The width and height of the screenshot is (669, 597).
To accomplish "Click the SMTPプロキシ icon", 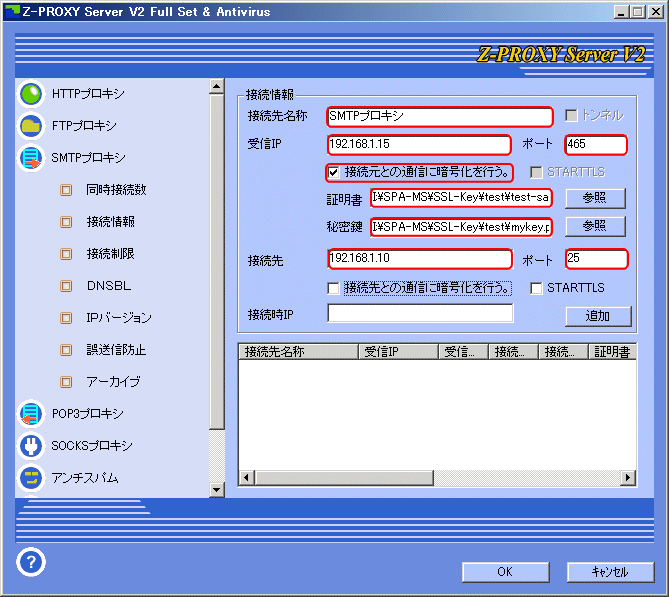I will coord(31,158).
